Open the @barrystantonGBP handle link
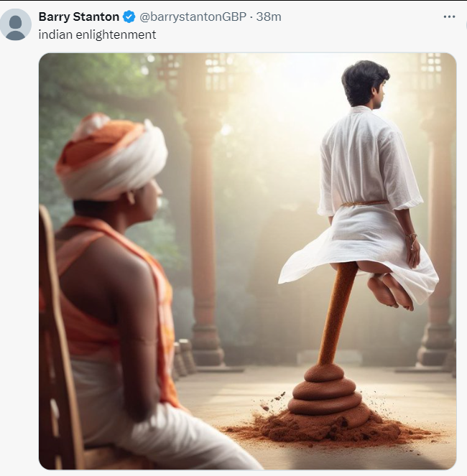Screen dimensions: 467x476 point(193,17)
